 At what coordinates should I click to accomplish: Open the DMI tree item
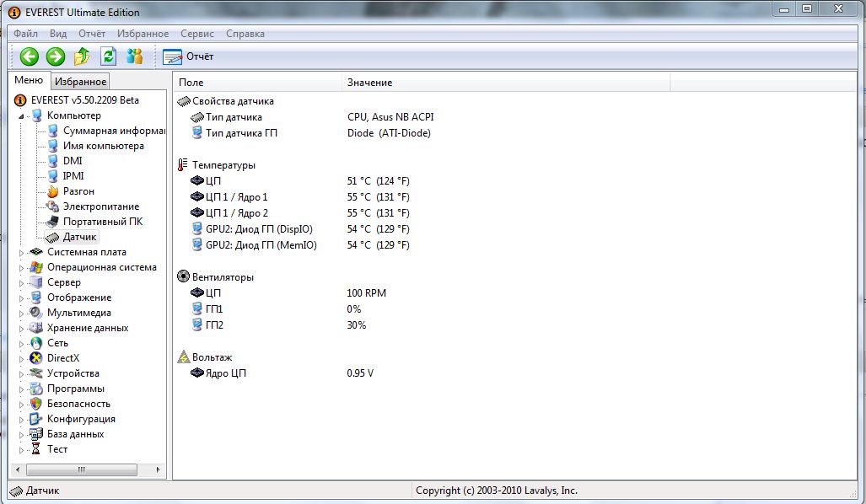[x=73, y=161]
